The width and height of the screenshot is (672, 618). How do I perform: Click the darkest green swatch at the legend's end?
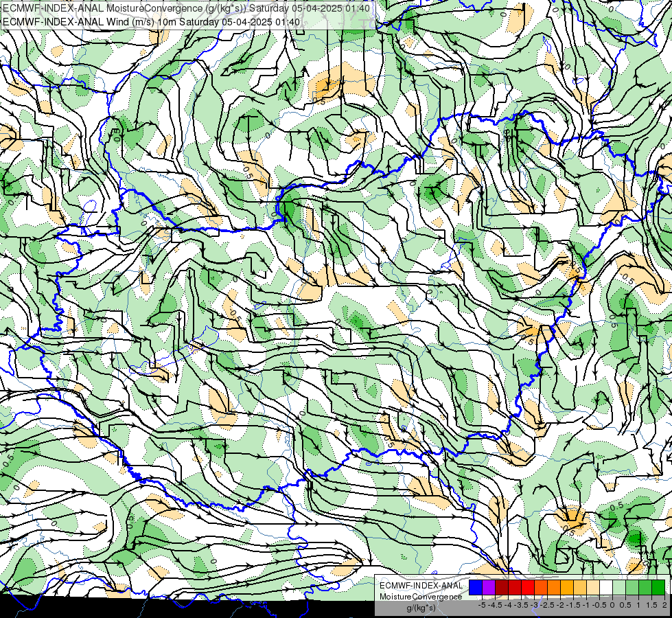coord(658,588)
